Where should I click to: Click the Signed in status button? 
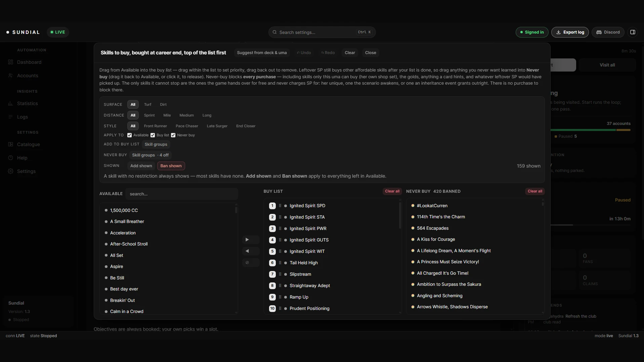click(x=532, y=32)
